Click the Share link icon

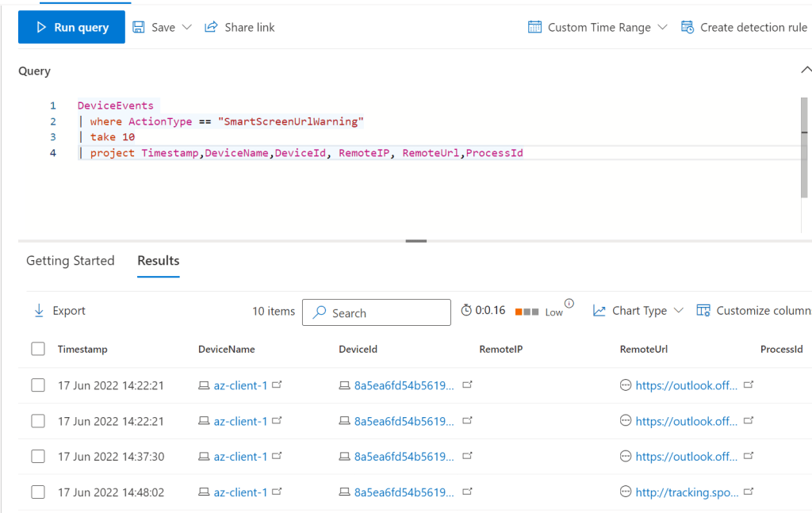tap(211, 27)
